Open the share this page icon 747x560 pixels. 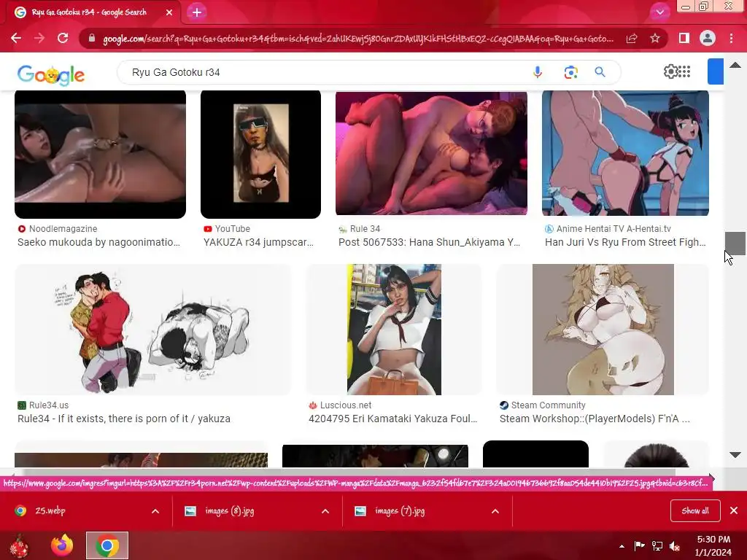tap(632, 38)
